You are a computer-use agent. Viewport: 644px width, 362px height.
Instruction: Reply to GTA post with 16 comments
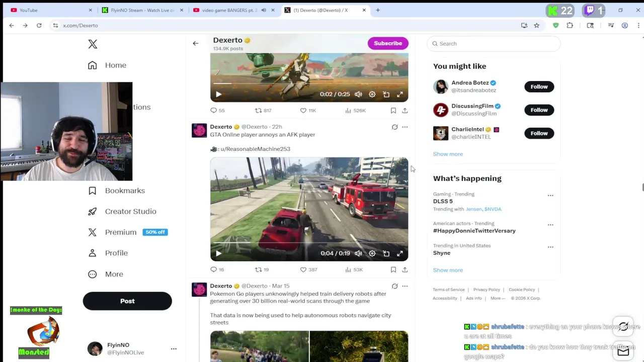click(x=217, y=270)
